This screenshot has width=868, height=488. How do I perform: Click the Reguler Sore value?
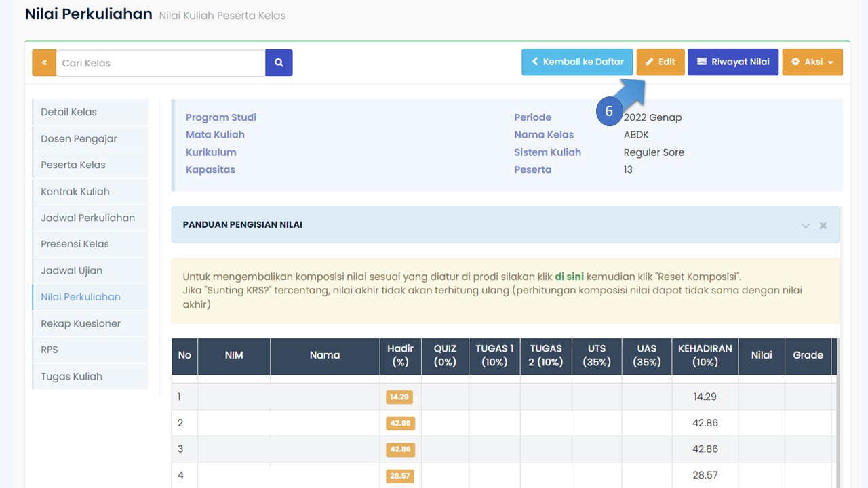pyautogui.click(x=654, y=152)
